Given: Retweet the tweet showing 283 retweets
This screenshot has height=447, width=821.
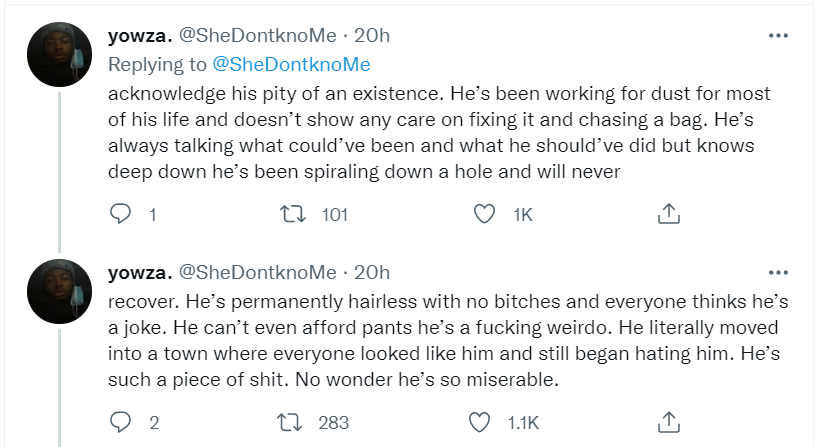Looking at the screenshot, I should tap(292, 422).
